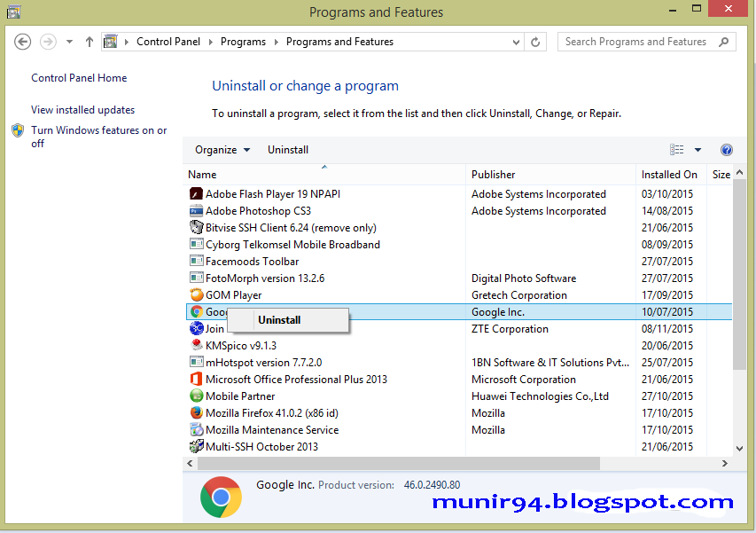Sort by the Size column header
Viewport: 756px width, 533px height.
pos(721,175)
